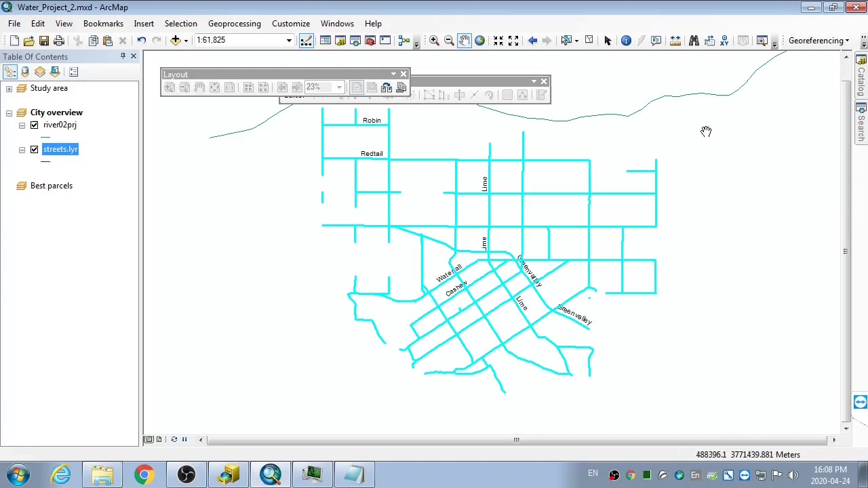The image size is (868, 488).
Task: Open the Search side tab
Action: (861, 123)
